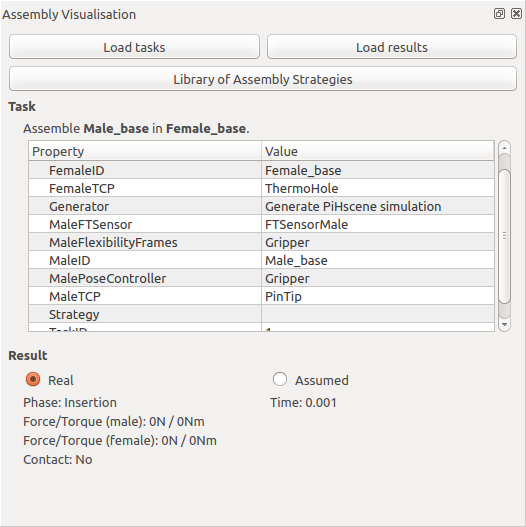Screen dimensions: 526x527
Task: Click the property table scrollbar handle
Action: point(504,236)
